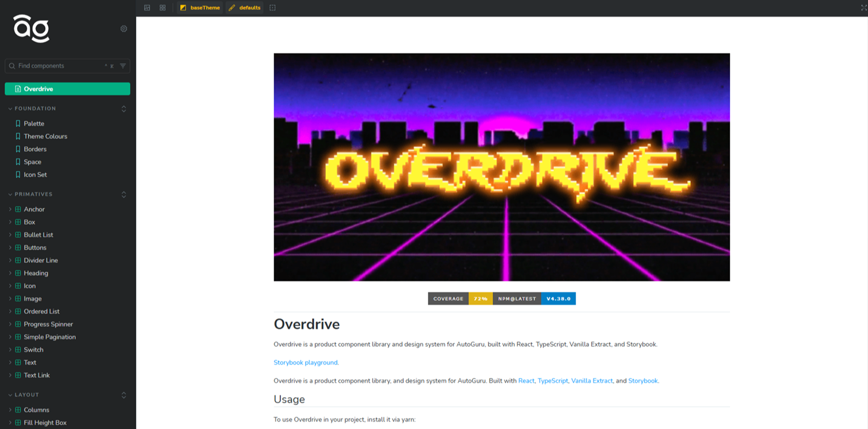Open the Storybook playground link
This screenshot has width=868, height=429.
[x=305, y=363]
